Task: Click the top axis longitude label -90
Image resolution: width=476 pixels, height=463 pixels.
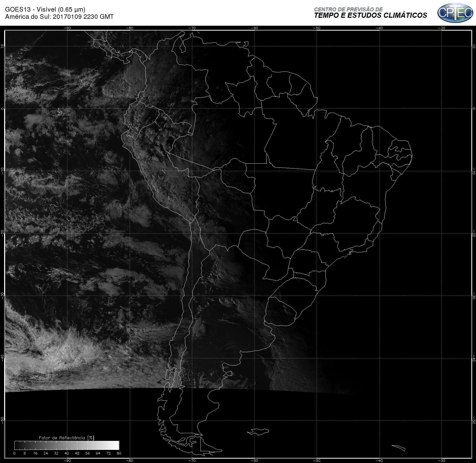Action: [67, 28]
